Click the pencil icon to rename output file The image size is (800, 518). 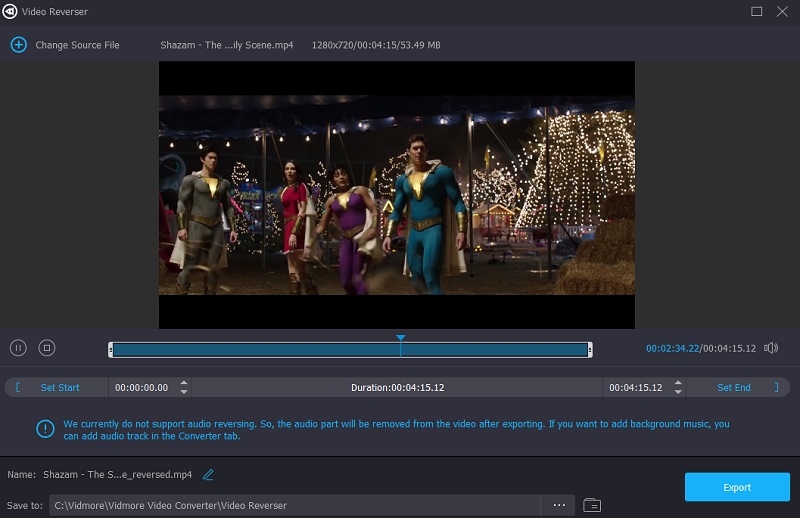pos(208,474)
